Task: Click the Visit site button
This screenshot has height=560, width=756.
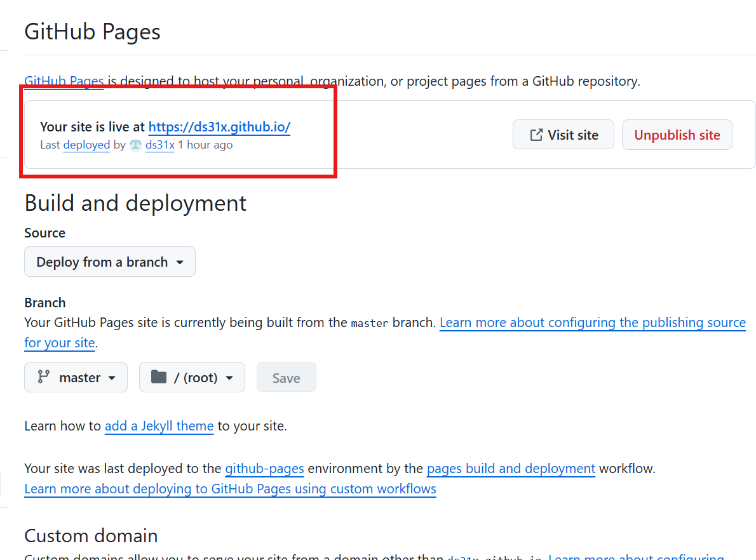Action: (x=563, y=135)
